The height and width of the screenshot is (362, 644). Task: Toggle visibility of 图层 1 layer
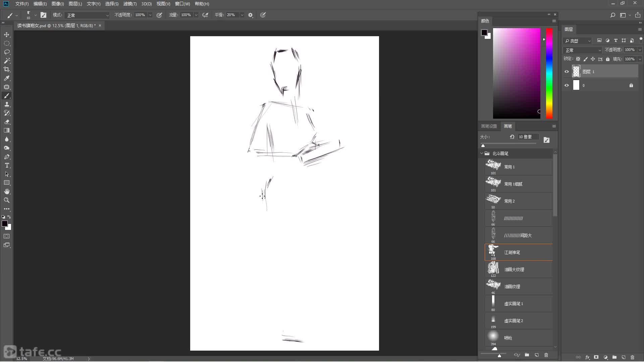567,72
